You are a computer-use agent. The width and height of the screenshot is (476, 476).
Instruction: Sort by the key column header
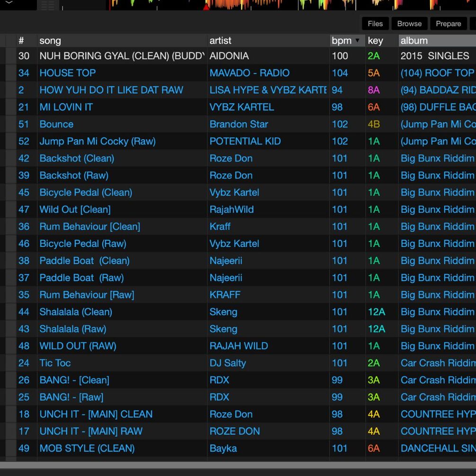[x=376, y=41]
